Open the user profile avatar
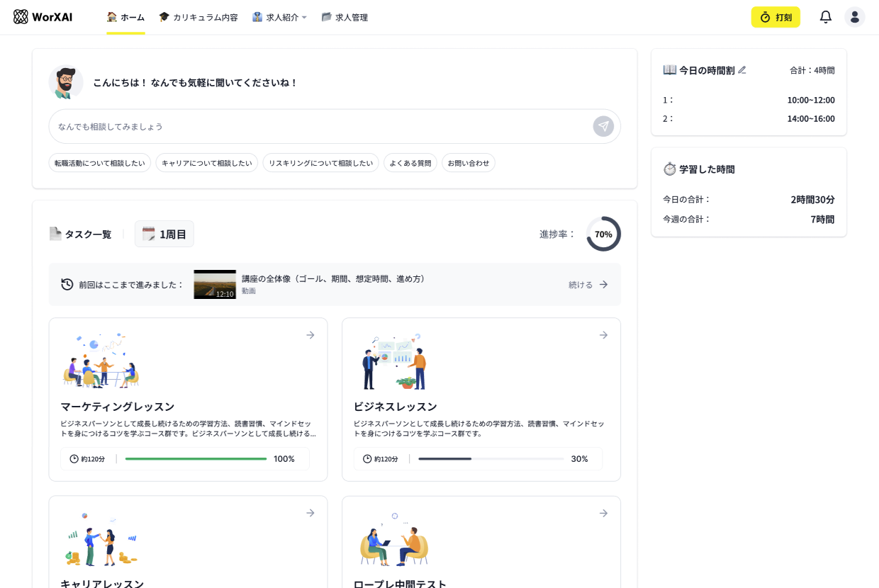The image size is (879, 588). point(855,17)
